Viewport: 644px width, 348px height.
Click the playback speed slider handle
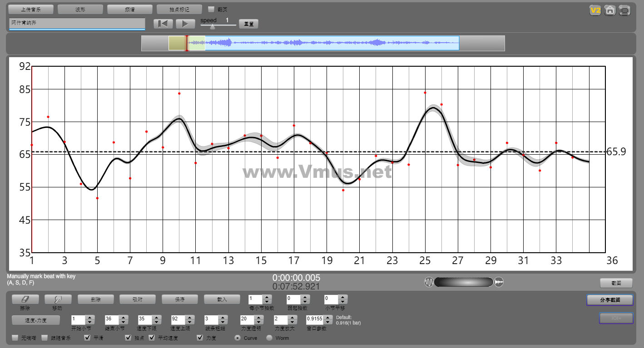pyautogui.click(x=212, y=27)
